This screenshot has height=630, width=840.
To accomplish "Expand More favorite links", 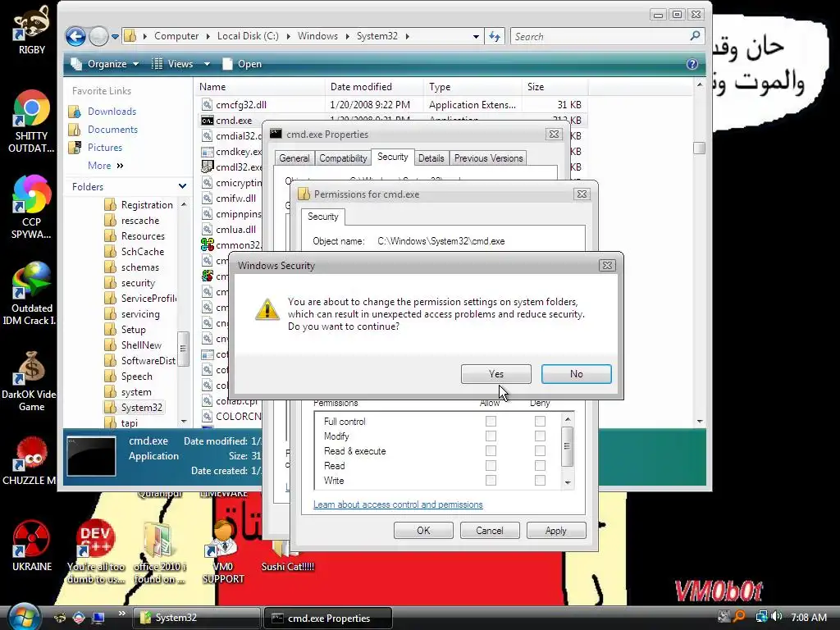I will [x=106, y=166].
